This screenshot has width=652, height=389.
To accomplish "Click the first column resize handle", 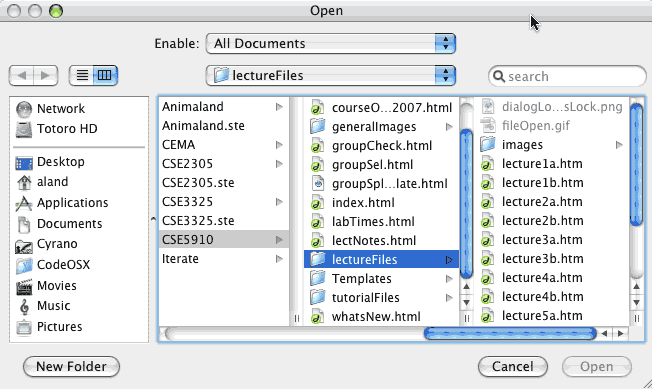I will 296,318.
